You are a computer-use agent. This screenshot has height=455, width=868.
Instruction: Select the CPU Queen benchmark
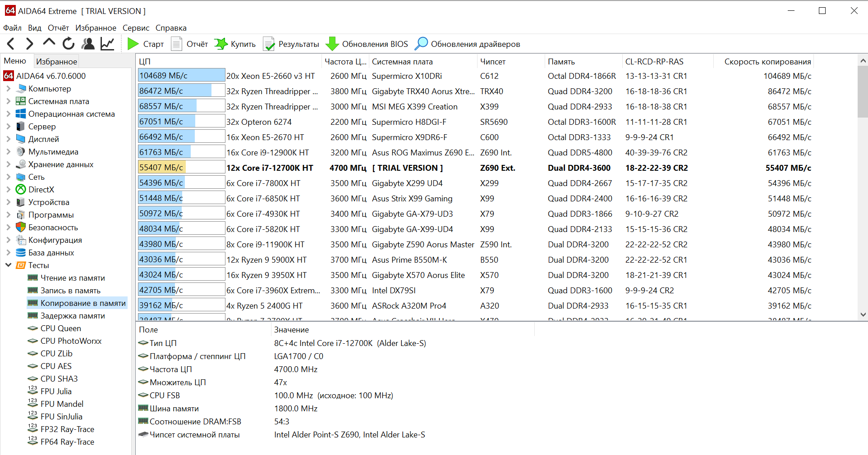coord(61,328)
